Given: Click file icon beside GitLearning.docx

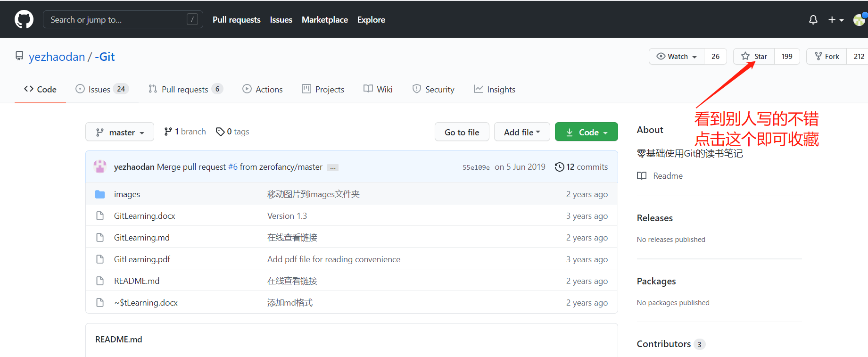Looking at the screenshot, I should [100, 216].
